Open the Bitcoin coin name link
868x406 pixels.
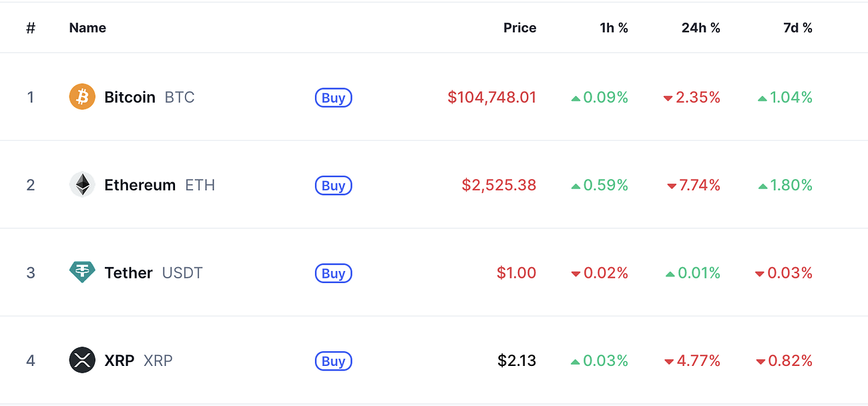[130, 97]
